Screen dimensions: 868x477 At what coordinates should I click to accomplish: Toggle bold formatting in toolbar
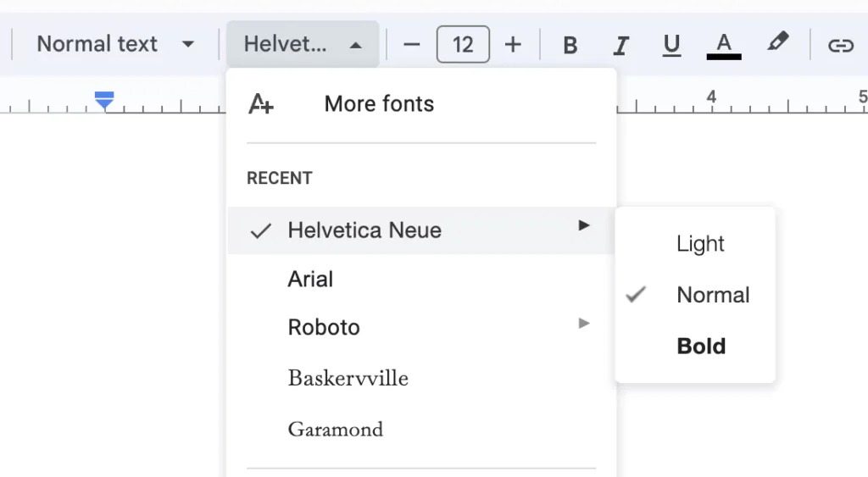[x=570, y=45]
